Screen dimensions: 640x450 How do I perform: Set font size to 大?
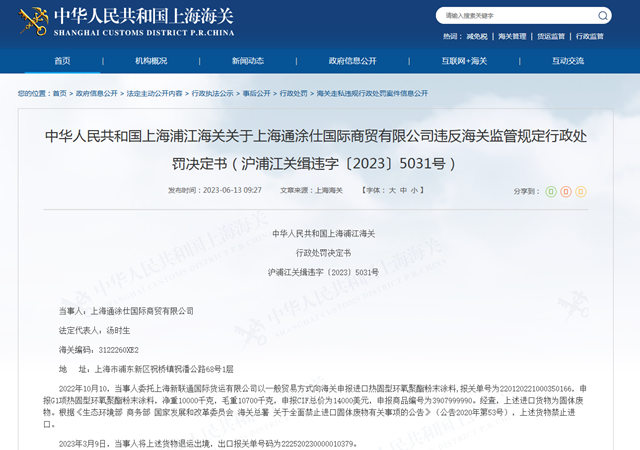tap(392, 190)
